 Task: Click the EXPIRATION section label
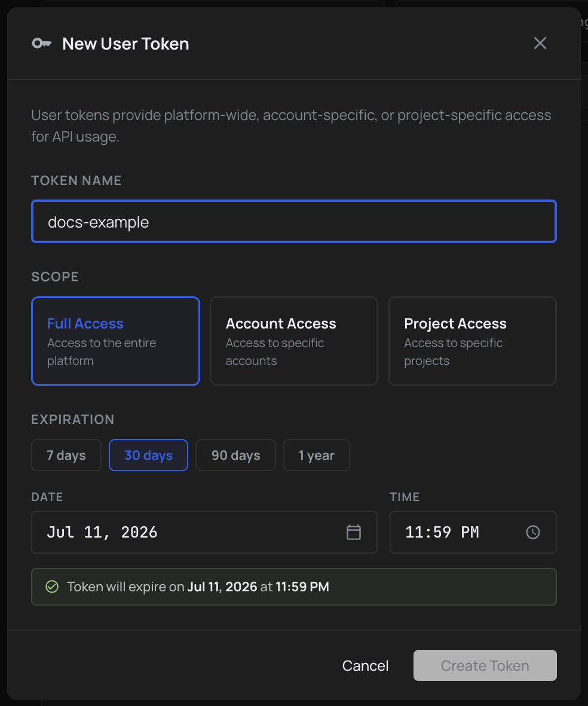point(72,420)
